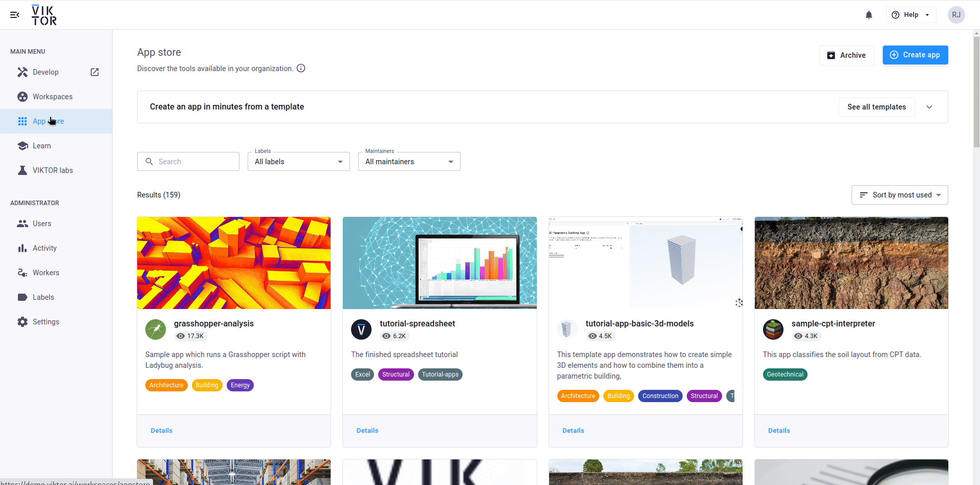Open the Workers section icon
The image size is (980, 485).
pyautogui.click(x=23, y=272)
